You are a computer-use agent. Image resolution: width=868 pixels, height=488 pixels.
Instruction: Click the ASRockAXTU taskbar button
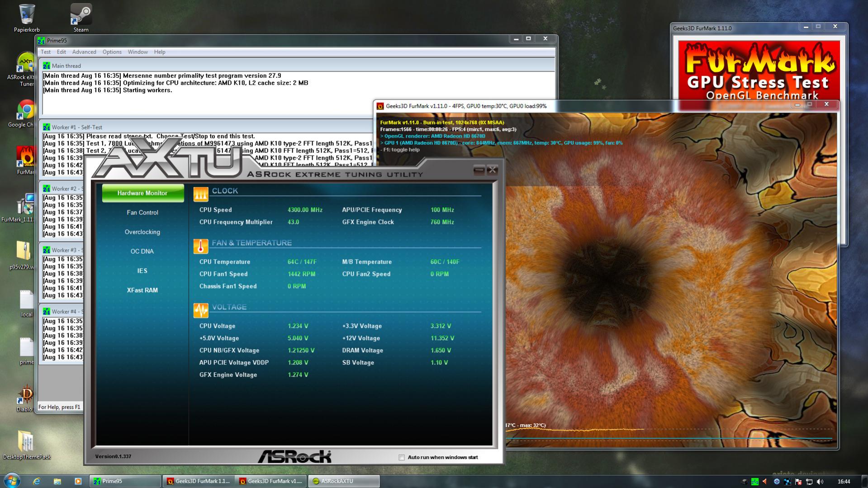(344, 481)
